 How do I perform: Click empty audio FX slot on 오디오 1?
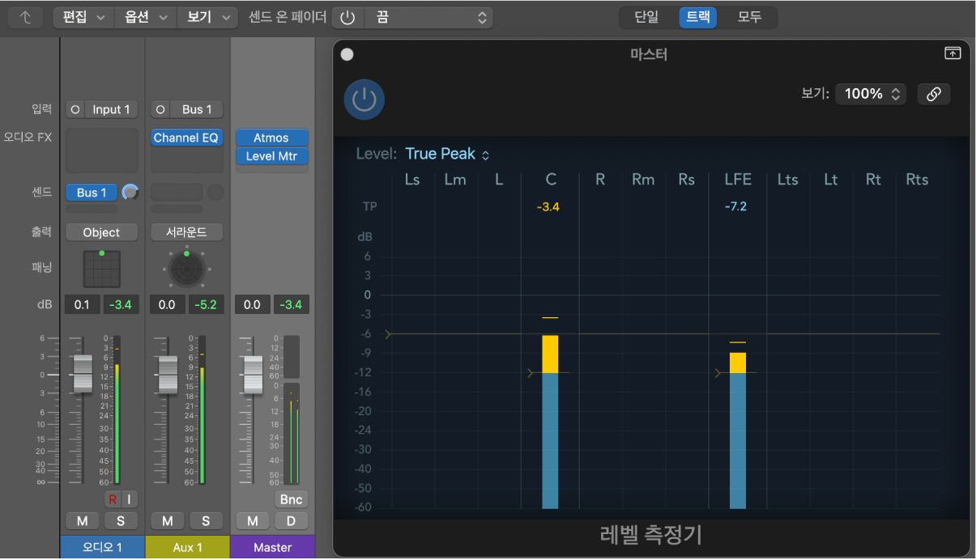coord(102,150)
